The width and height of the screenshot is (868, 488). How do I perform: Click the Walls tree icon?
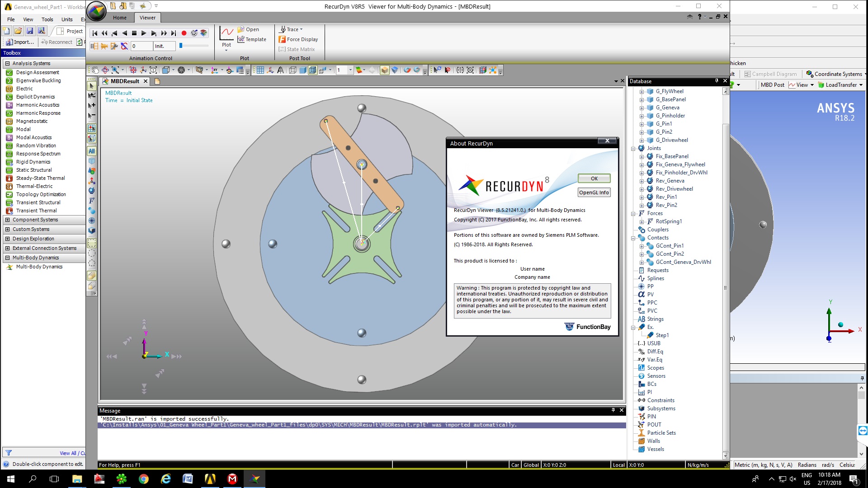pyautogui.click(x=641, y=441)
